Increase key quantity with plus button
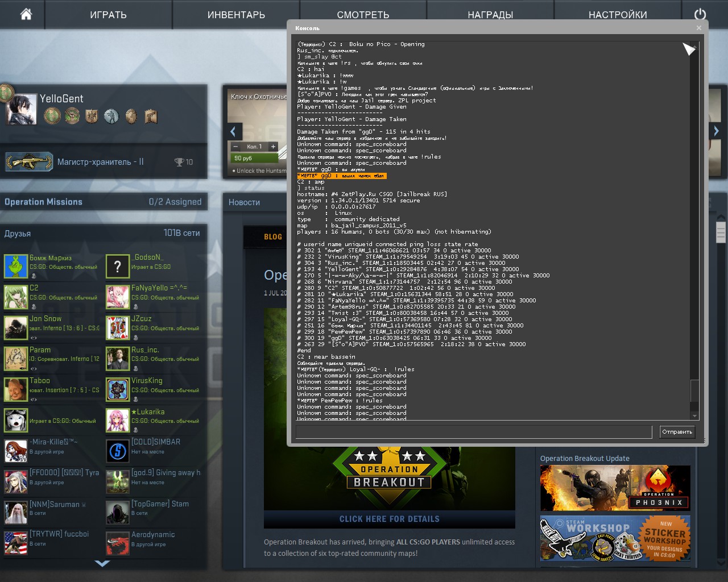Image resolution: width=728 pixels, height=582 pixels. point(274,147)
